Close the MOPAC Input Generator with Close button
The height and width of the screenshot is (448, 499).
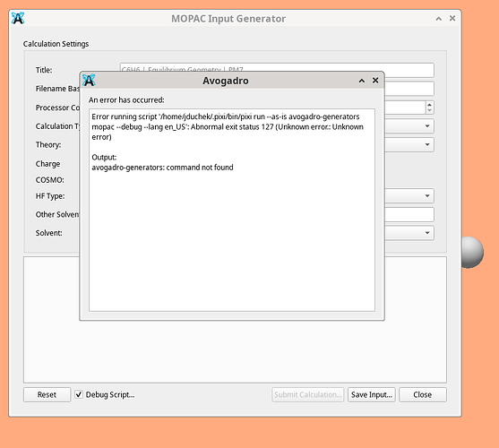(x=422, y=394)
